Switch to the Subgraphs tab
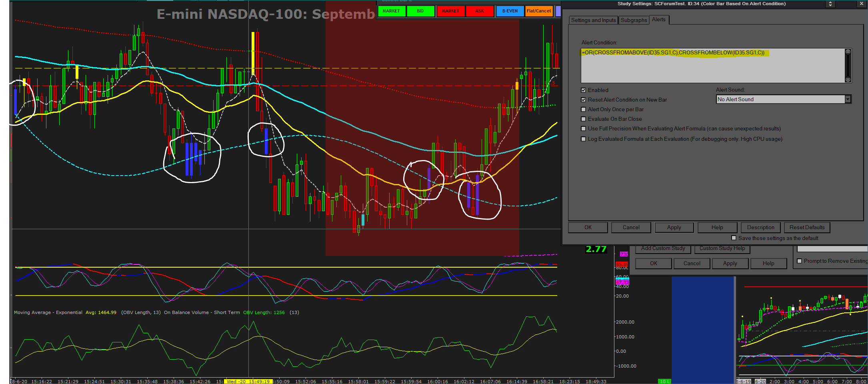The width and height of the screenshot is (868, 384). tap(634, 20)
